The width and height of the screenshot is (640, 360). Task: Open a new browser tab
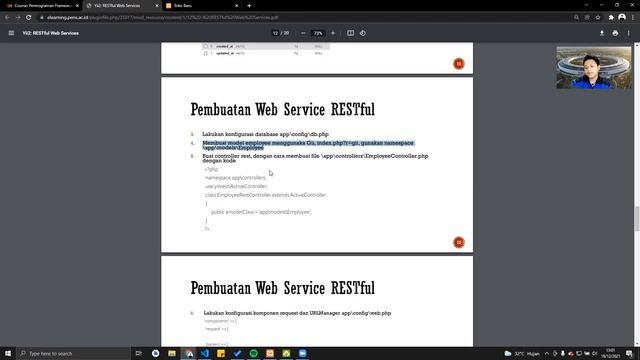pyautogui.click(x=249, y=6)
